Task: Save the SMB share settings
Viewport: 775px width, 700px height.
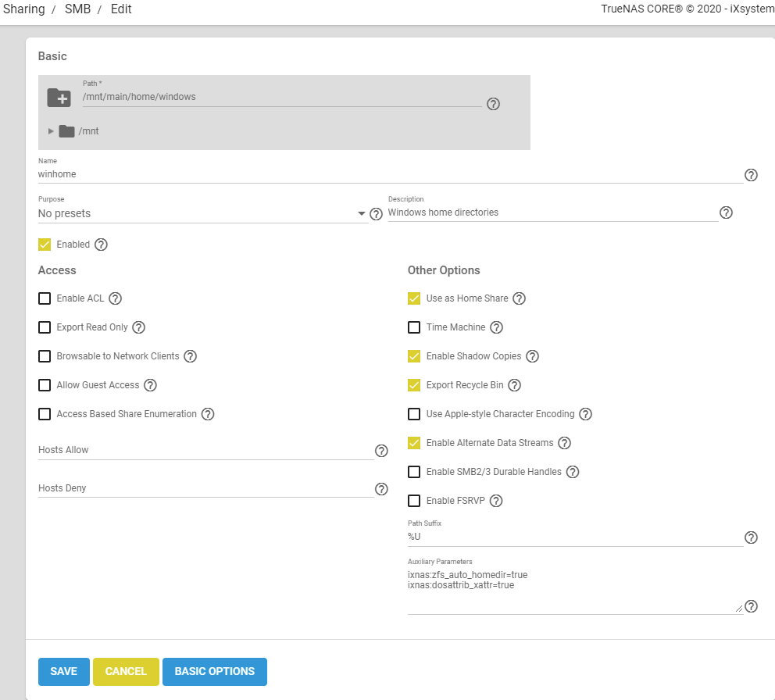Action: 63,672
